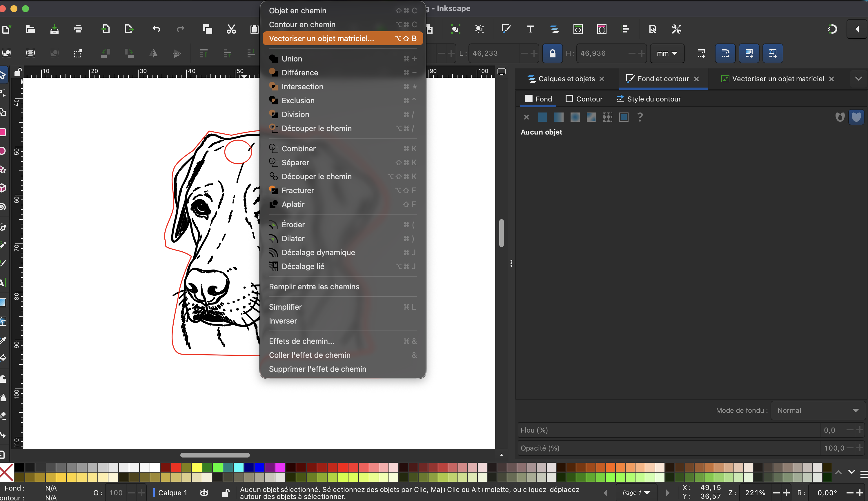Toggle the Calque 1 lock icon

(x=225, y=493)
